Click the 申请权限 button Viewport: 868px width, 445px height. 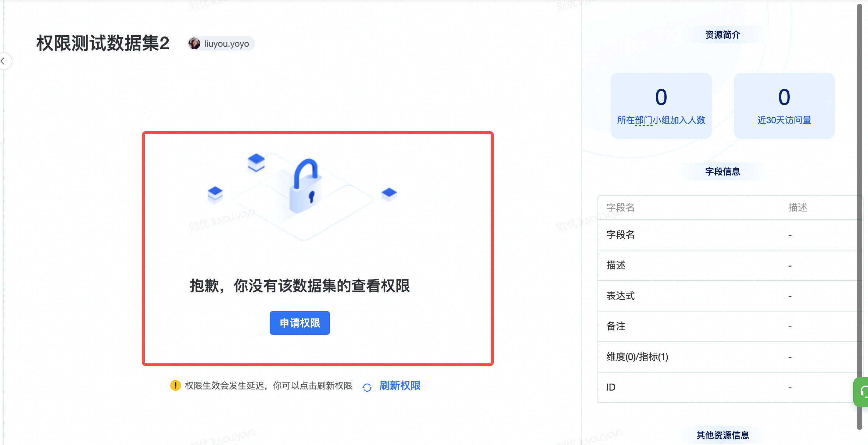point(300,323)
